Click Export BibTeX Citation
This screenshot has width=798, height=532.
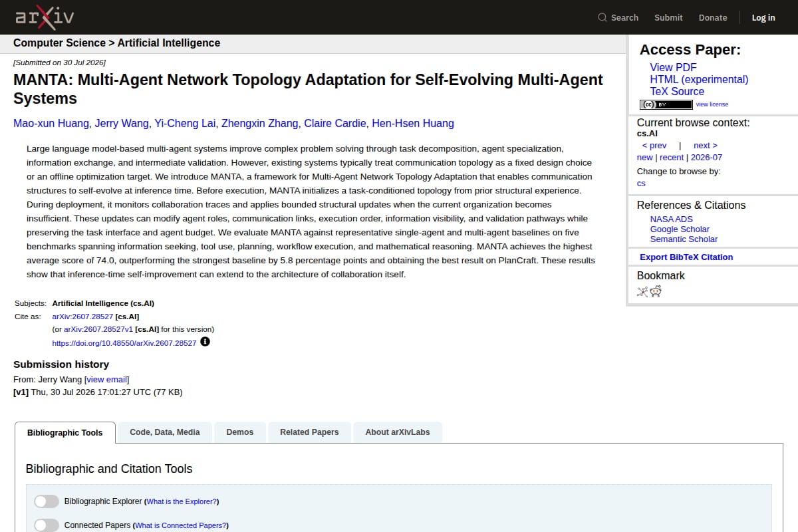tap(686, 257)
